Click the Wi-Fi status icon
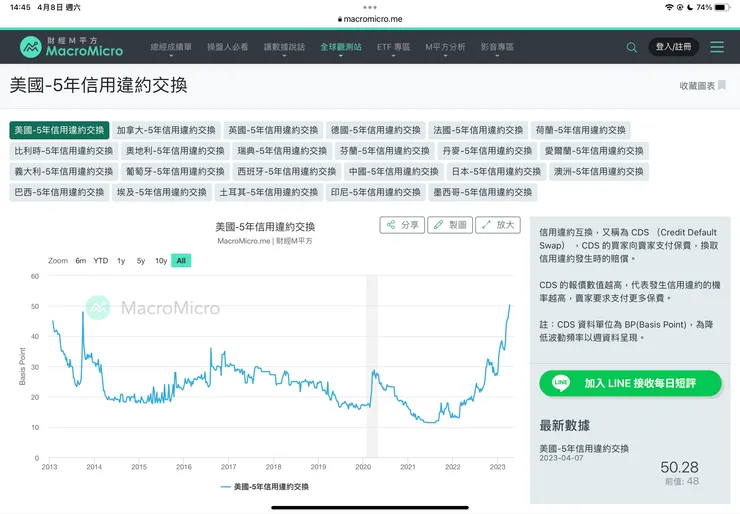Image resolution: width=740 pixels, height=514 pixels. pos(669,7)
